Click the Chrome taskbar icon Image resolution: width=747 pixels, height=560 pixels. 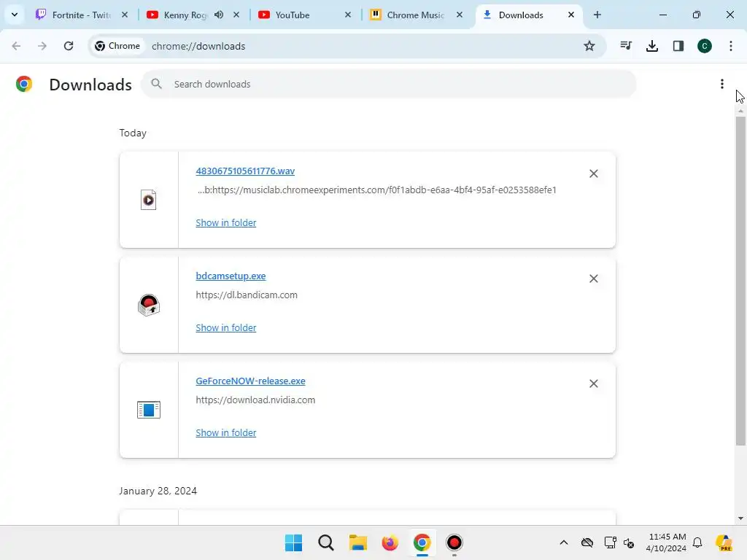tap(422, 542)
